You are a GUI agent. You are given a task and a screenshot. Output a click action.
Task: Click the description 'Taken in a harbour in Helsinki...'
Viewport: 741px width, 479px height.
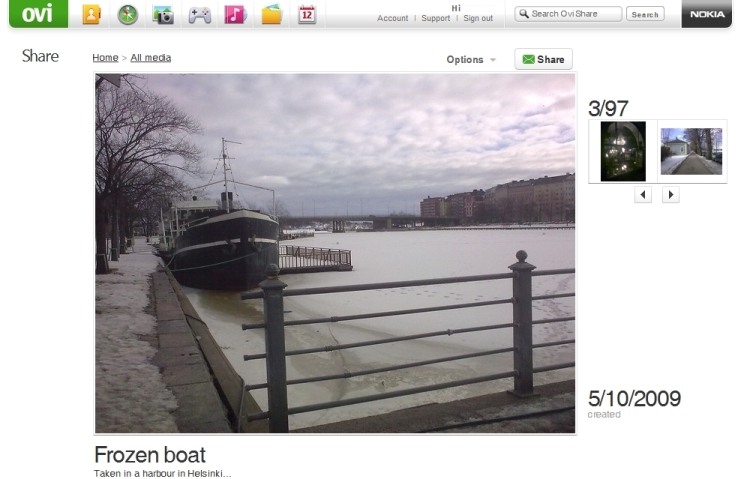163,473
